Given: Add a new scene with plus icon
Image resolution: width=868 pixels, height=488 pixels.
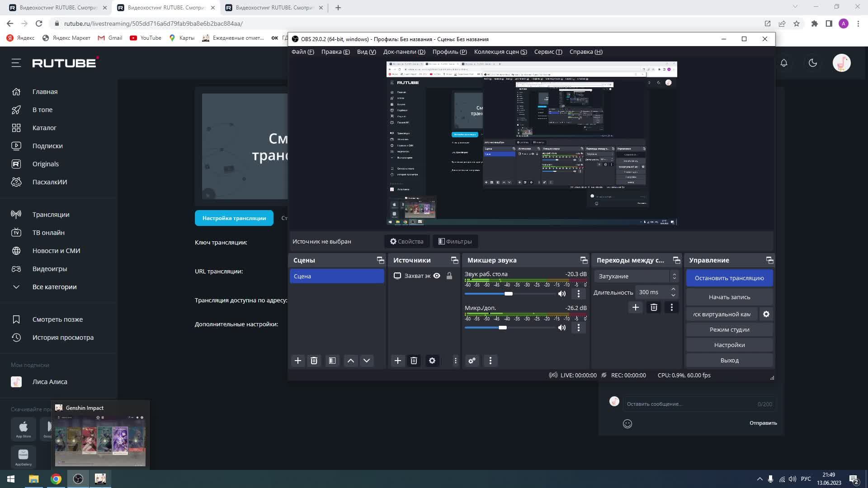Looking at the screenshot, I should 298,361.
